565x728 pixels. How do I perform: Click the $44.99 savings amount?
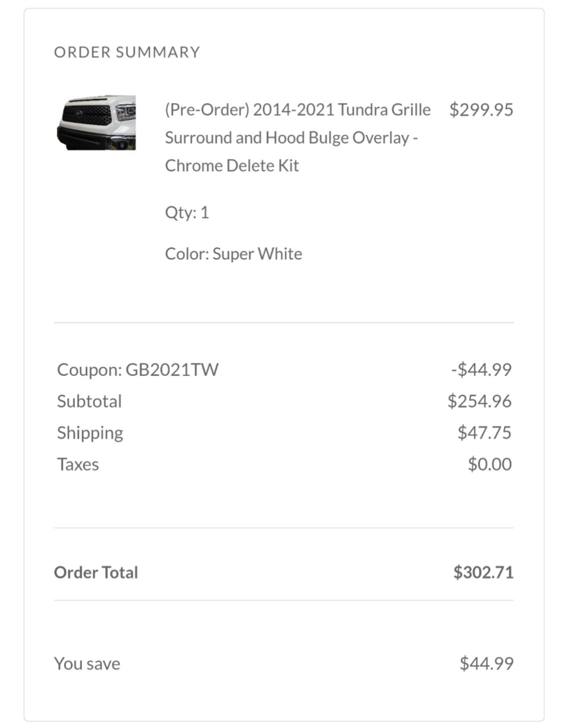pos(487,664)
